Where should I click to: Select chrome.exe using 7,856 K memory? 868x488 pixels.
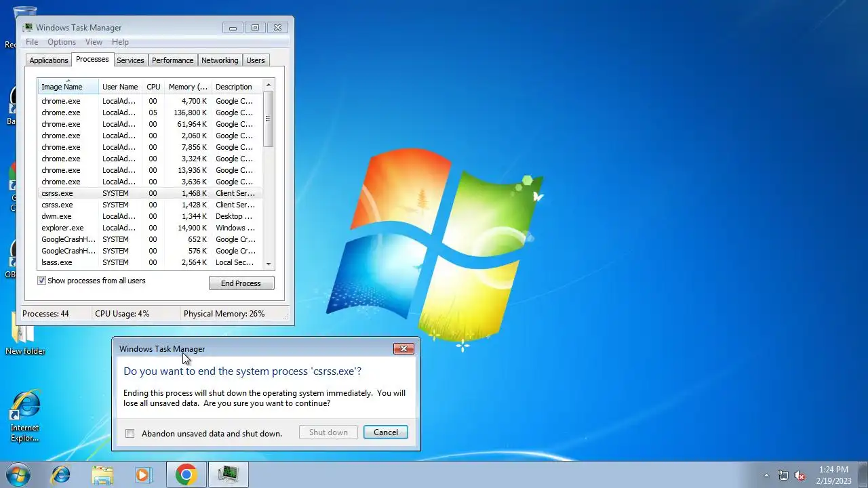pyautogui.click(x=150, y=147)
